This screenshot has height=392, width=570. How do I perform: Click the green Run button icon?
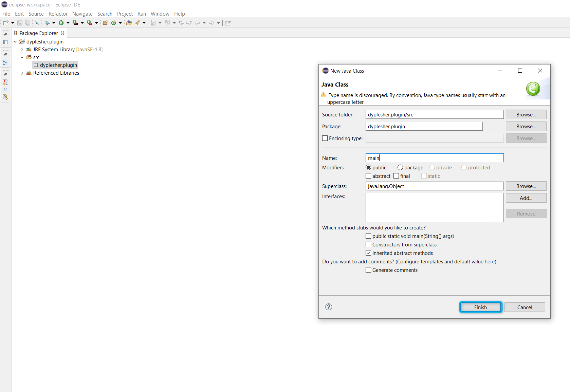tap(61, 23)
